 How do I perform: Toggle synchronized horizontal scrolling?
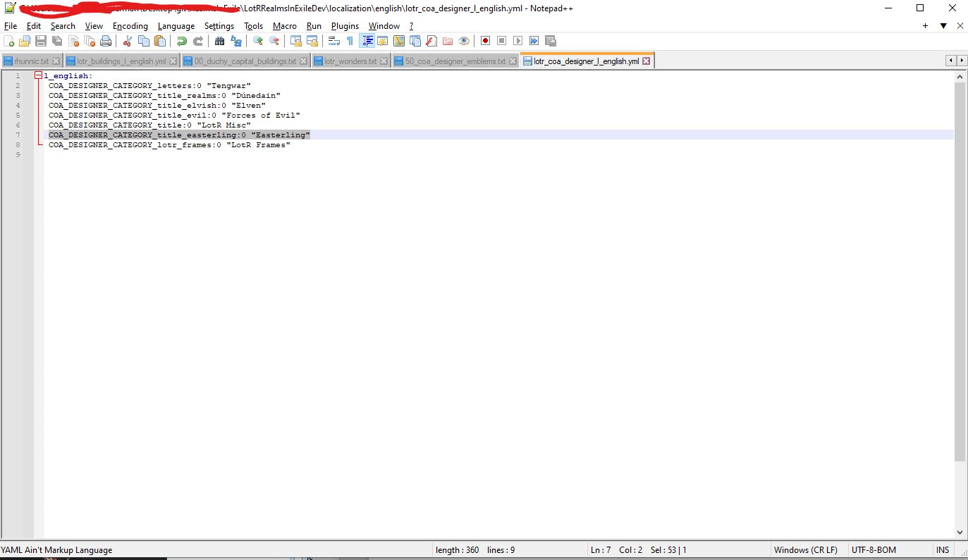pos(312,41)
